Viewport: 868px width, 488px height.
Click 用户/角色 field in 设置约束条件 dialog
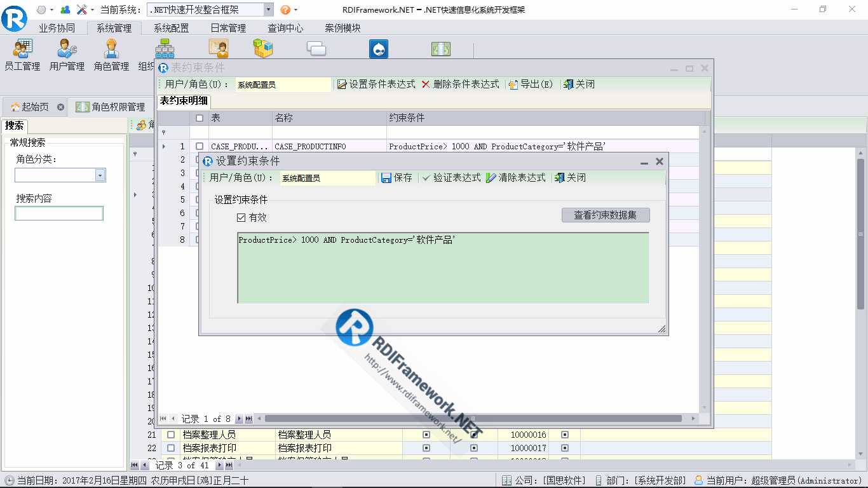(328, 179)
